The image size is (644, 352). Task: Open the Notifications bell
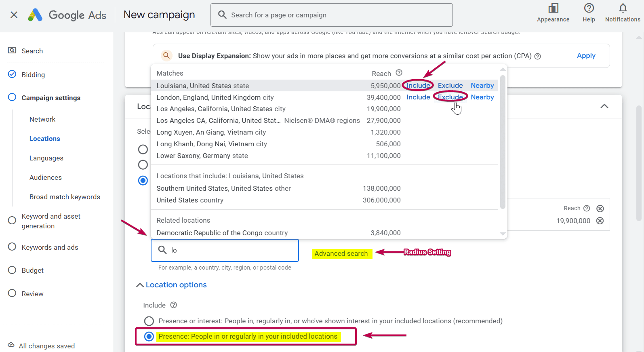coord(623,8)
